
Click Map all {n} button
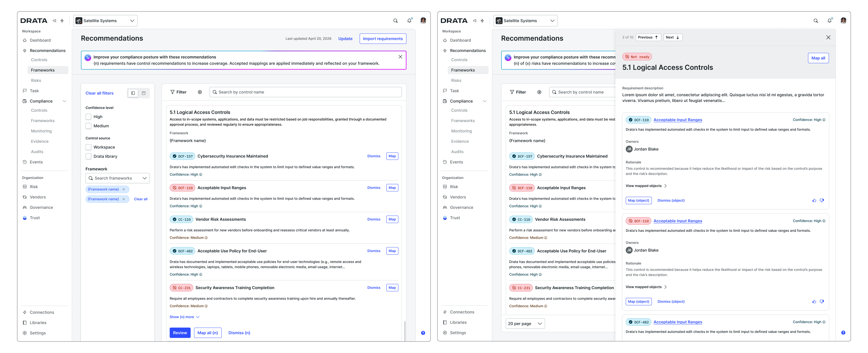point(208,333)
